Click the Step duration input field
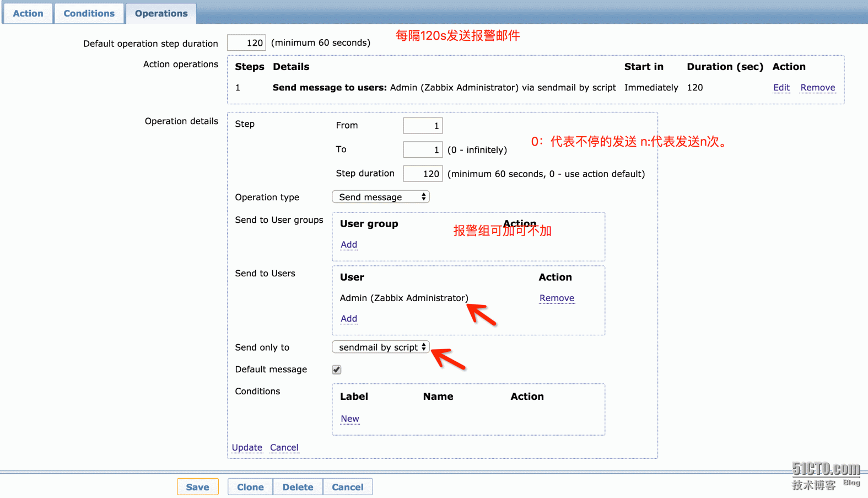The height and width of the screenshot is (498, 868). (423, 174)
